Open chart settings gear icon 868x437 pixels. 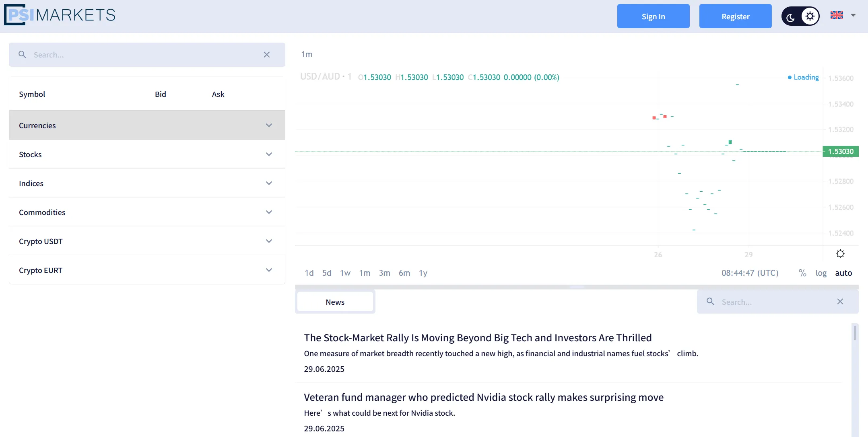click(x=840, y=254)
